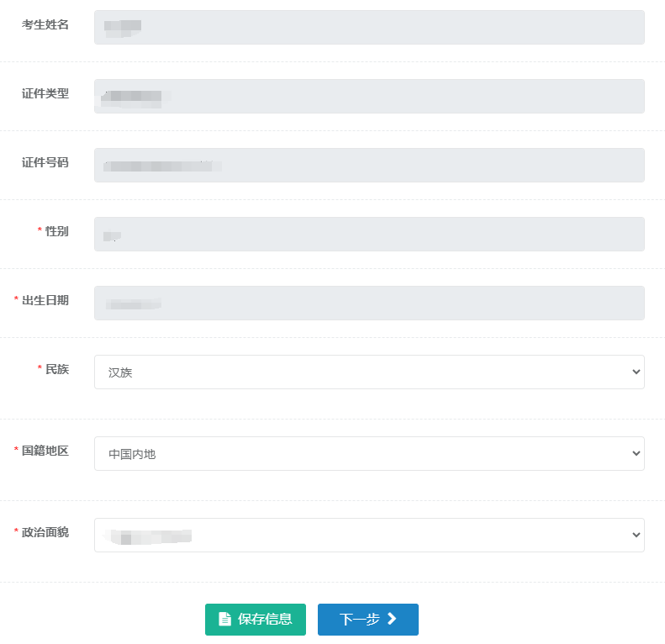
Task: Click the arrow on the 民族 select box
Action: pyautogui.click(x=636, y=372)
